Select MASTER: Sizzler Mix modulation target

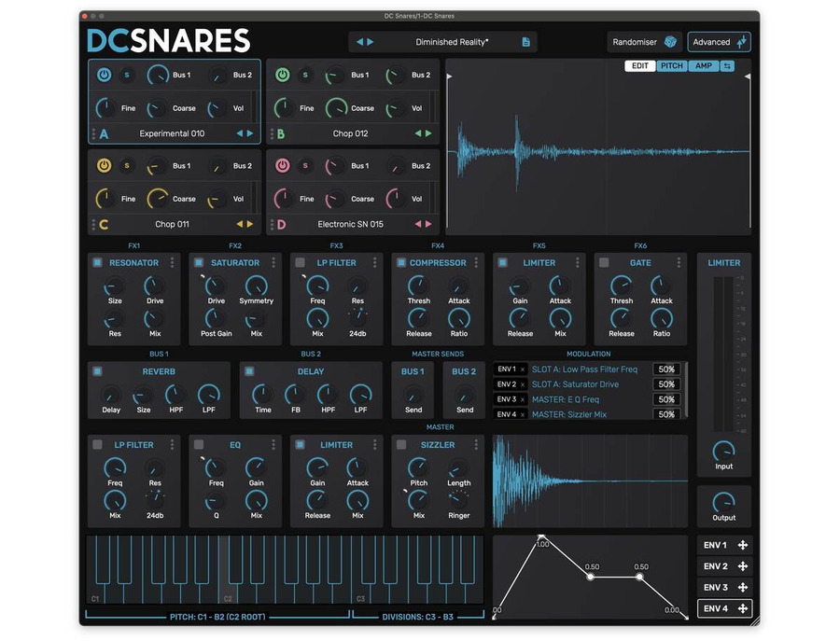(569, 414)
